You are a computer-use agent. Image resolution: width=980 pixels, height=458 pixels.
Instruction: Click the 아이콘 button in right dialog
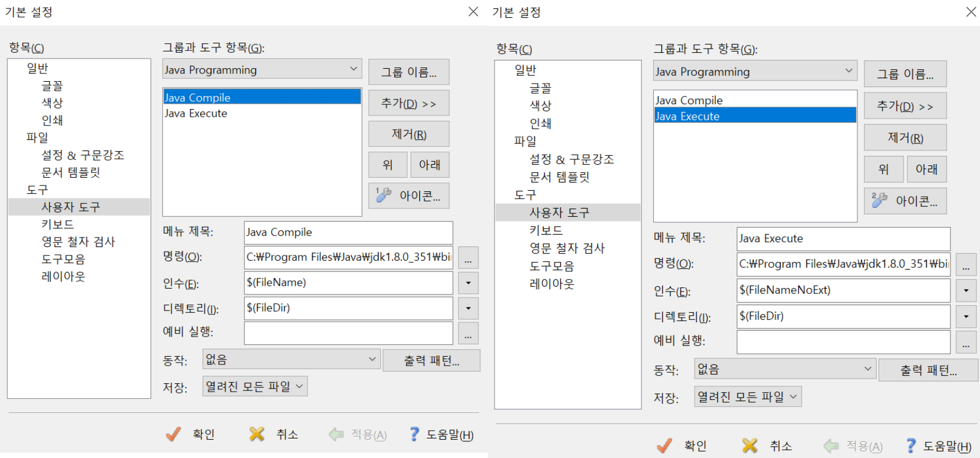(x=905, y=201)
